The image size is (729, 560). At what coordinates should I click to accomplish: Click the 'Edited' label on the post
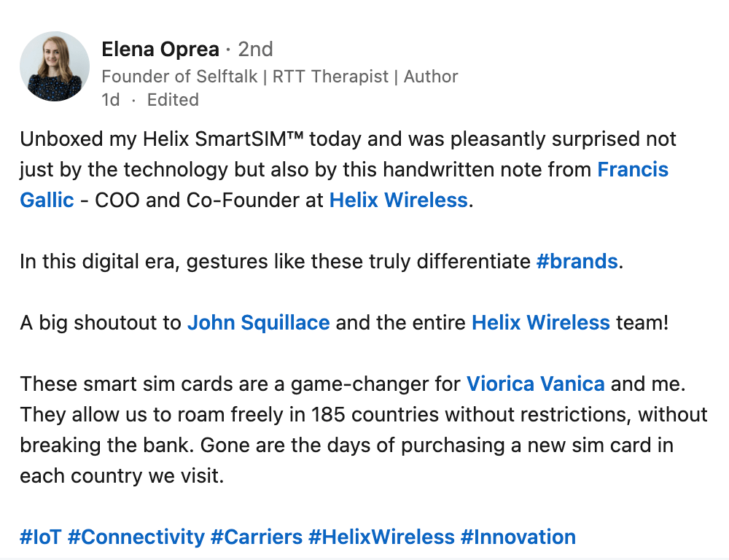point(173,100)
